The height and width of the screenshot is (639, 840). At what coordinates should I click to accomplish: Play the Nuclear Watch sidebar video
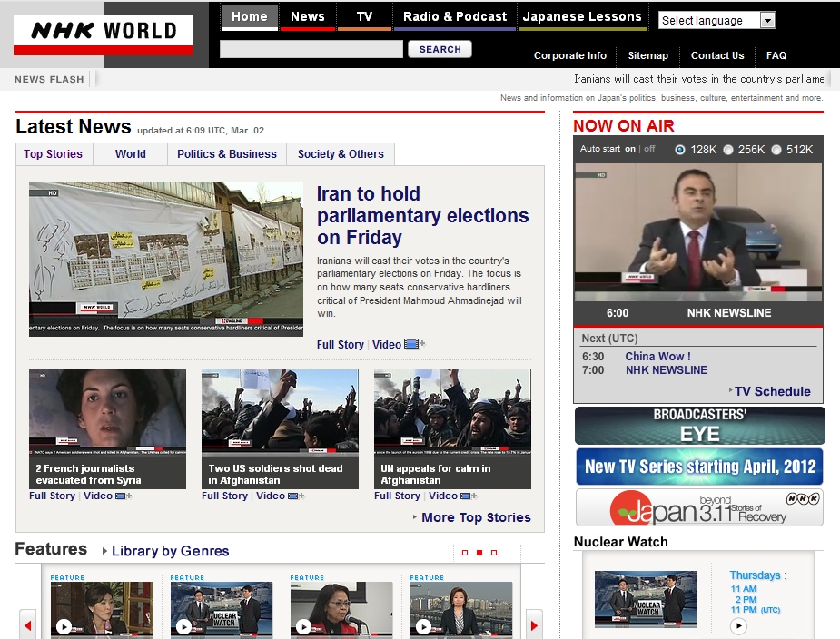pyautogui.click(x=738, y=625)
